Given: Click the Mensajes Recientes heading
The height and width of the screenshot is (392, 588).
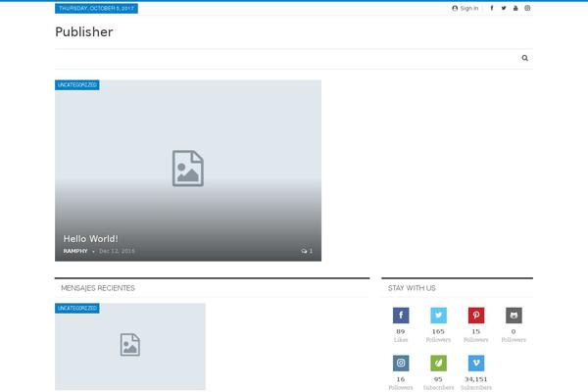Looking at the screenshot, I should coord(98,288).
